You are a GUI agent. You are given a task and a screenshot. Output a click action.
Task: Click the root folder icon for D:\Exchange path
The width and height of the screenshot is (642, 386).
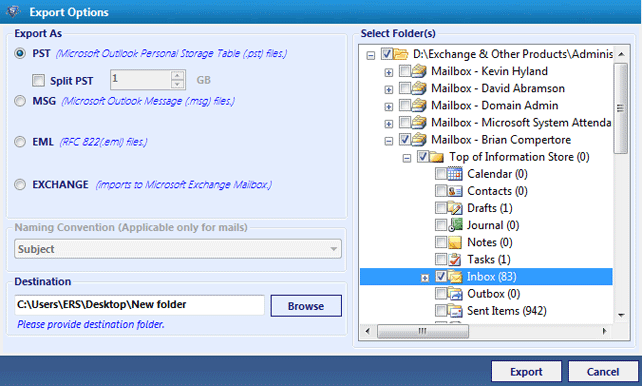[x=401, y=54]
